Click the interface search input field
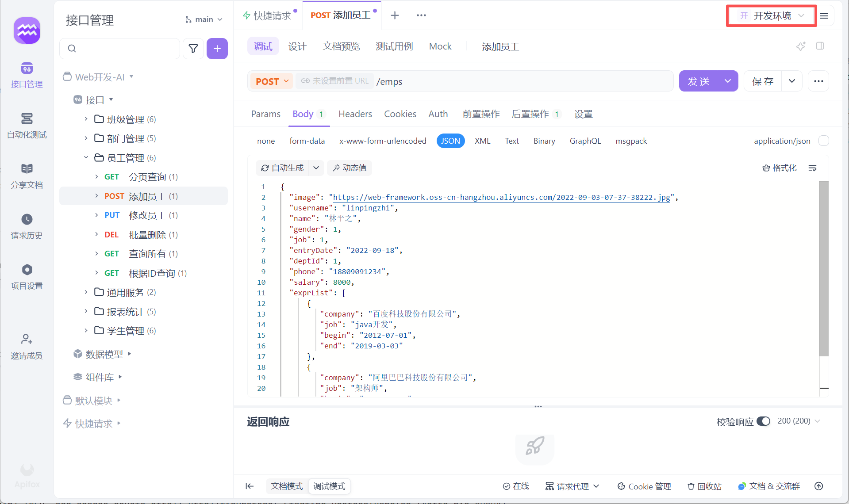Viewport: 849px width, 504px height. [119, 49]
